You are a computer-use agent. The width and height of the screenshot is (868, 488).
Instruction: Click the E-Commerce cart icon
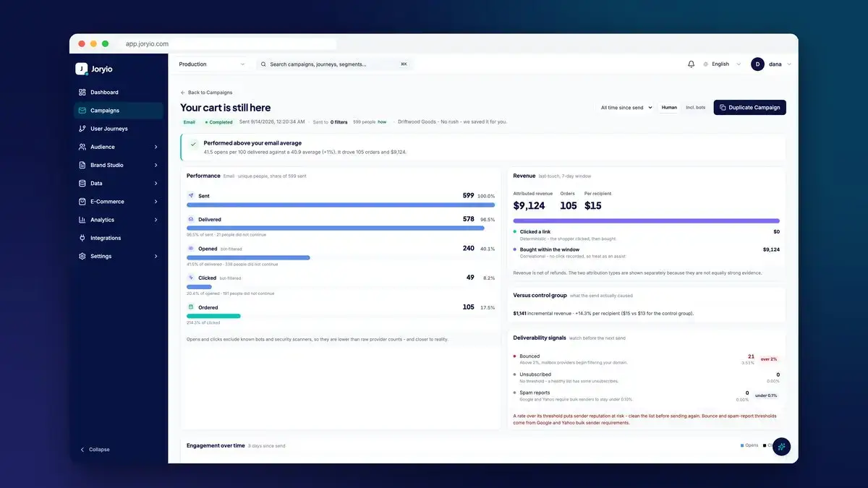pyautogui.click(x=82, y=202)
